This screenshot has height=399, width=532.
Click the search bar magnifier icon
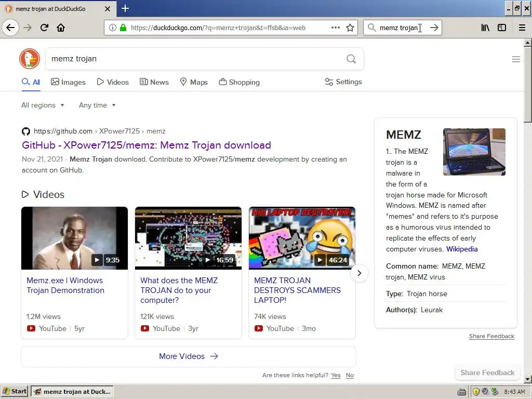(372, 28)
